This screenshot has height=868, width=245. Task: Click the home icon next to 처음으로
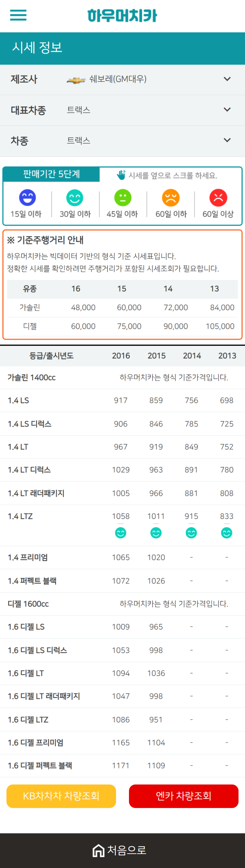click(99, 850)
